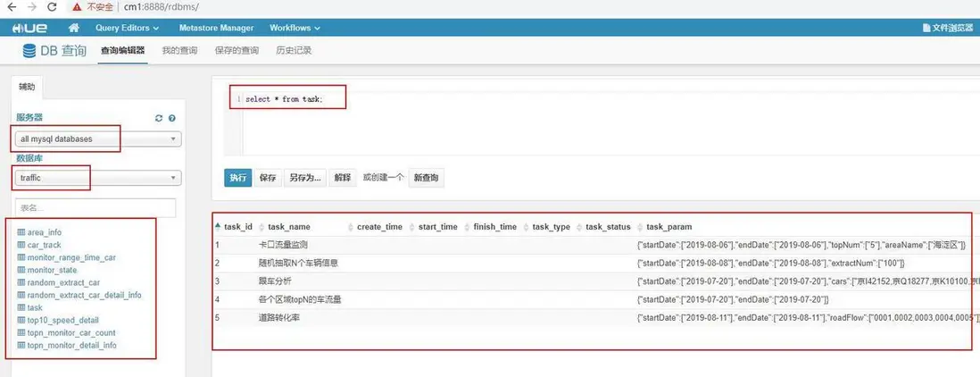Click the 新查询 button
Screen dimensions: 980x377
pos(427,178)
